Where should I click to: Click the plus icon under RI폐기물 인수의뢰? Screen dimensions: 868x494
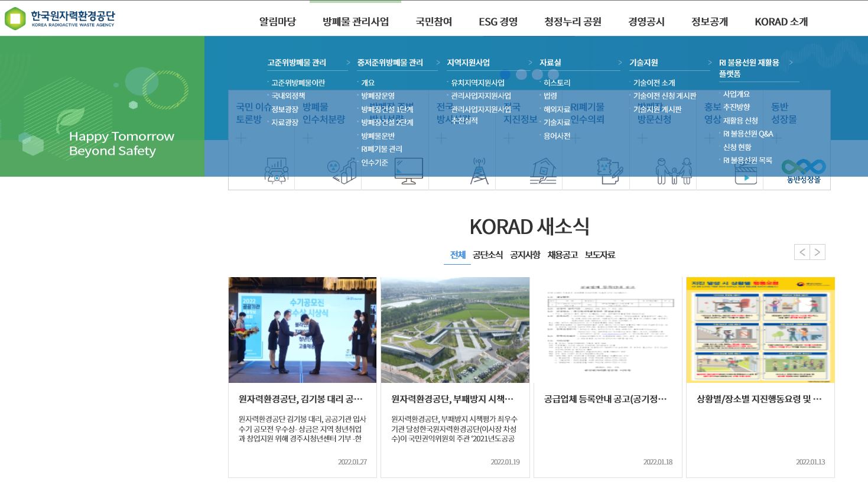click(x=576, y=139)
